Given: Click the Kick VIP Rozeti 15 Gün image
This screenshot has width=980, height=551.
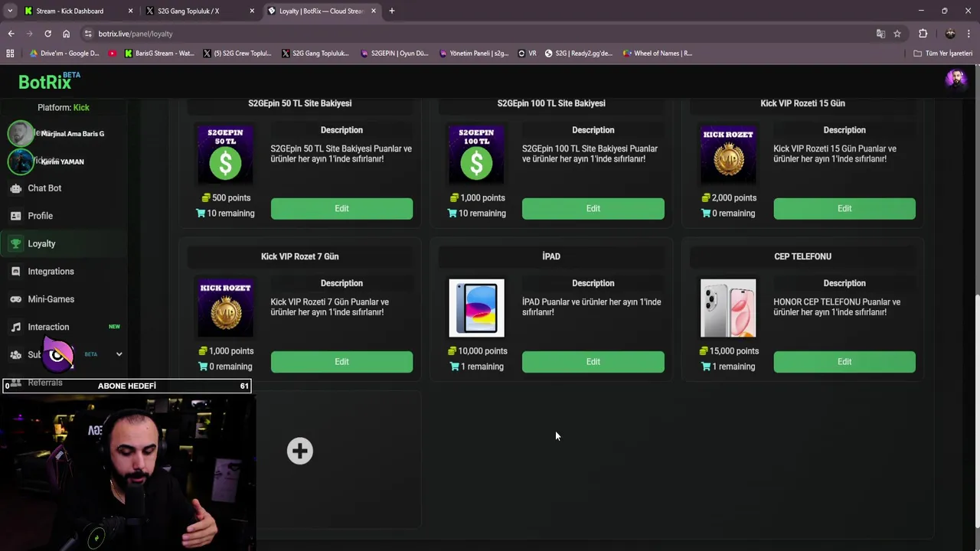Looking at the screenshot, I should [x=728, y=155].
